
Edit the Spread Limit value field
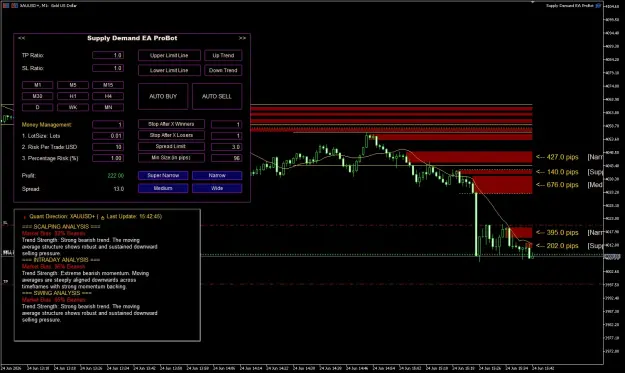pyautogui.click(x=226, y=147)
